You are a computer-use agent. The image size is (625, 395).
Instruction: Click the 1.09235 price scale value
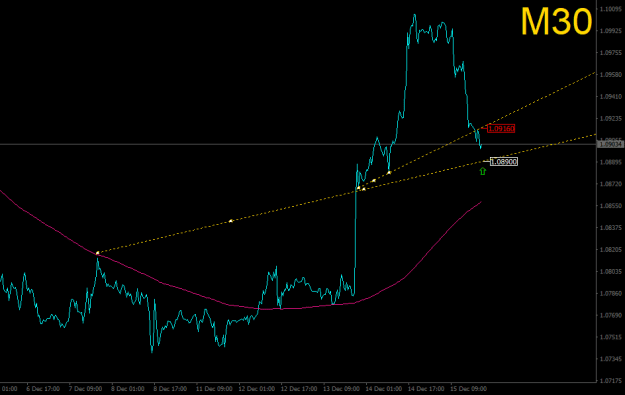[611, 118]
